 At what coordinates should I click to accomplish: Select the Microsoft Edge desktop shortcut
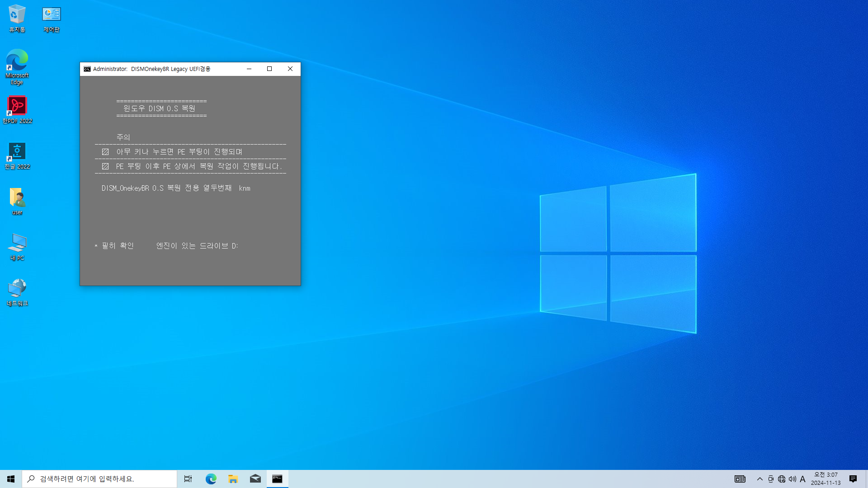[17, 67]
